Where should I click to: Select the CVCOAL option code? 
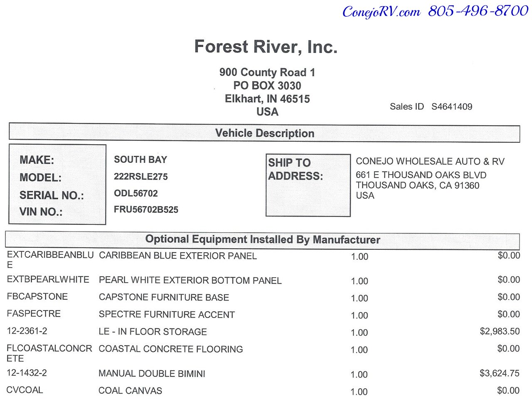tap(25, 390)
